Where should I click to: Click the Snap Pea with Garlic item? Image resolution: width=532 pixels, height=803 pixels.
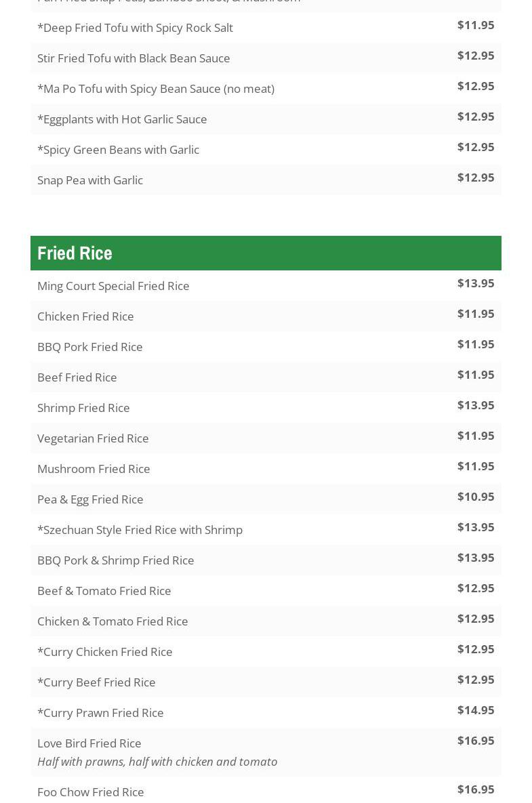pyautogui.click(x=90, y=180)
